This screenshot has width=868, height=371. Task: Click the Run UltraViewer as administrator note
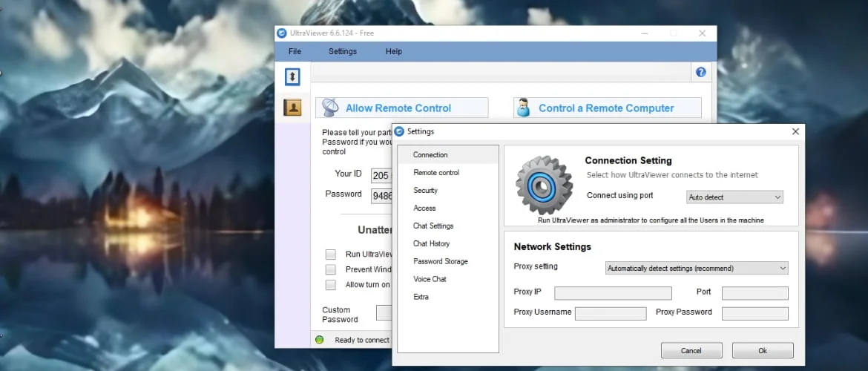[651, 220]
